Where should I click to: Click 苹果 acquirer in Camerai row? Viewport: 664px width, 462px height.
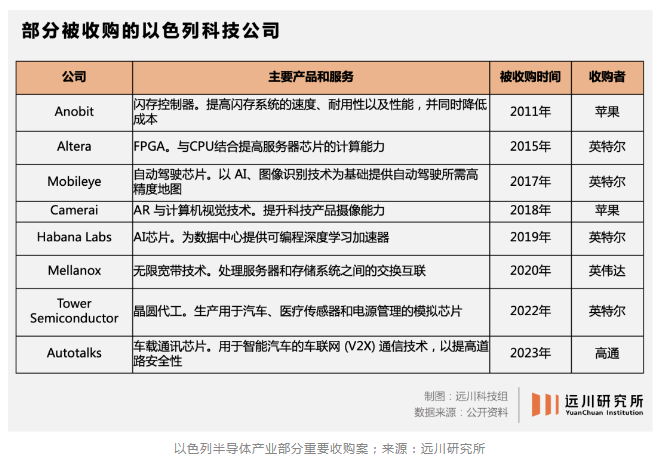(607, 210)
